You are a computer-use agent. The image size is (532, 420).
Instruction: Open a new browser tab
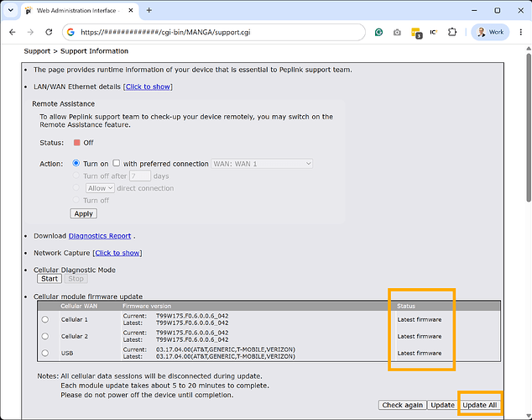pos(149,10)
